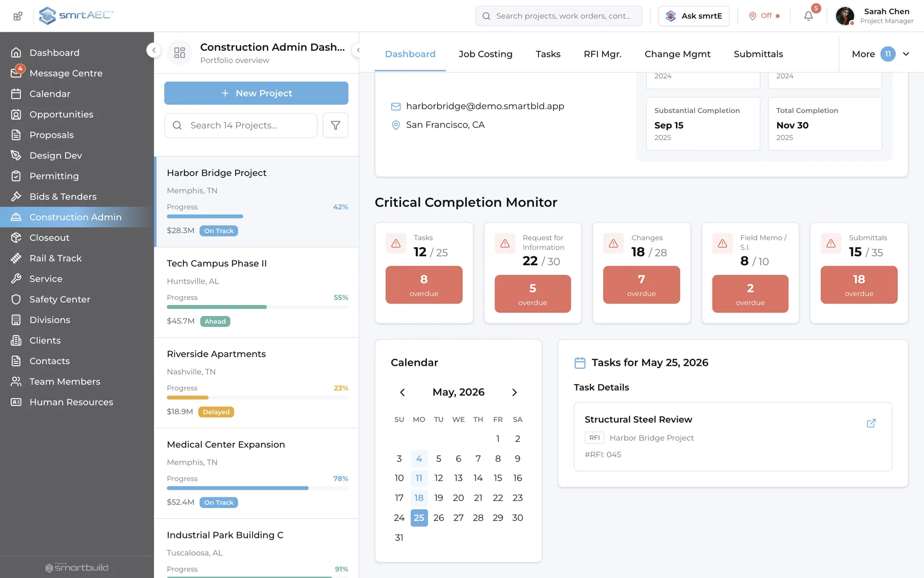924x578 pixels.
Task: Click the 8 overdue Tasks button
Action: (x=424, y=285)
